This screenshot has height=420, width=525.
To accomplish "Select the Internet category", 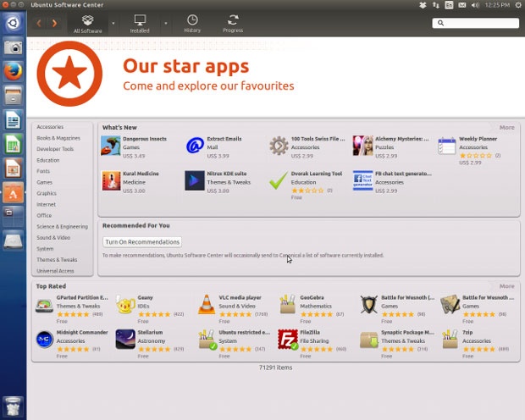I will click(x=47, y=204).
